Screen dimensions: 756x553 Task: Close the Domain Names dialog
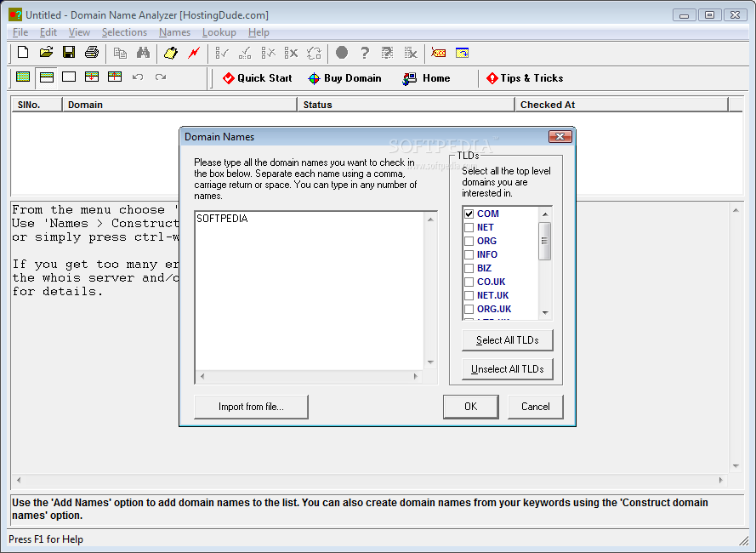[x=560, y=137]
